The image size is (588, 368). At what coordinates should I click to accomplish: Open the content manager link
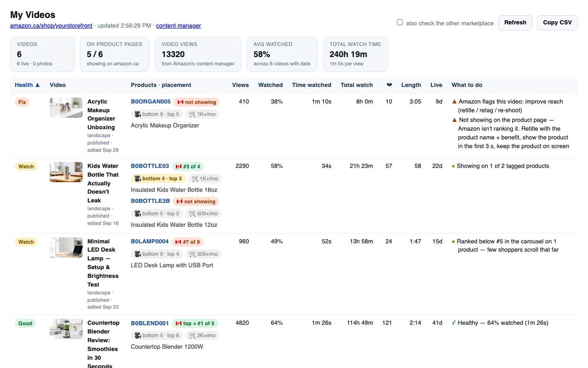click(179, 26)
